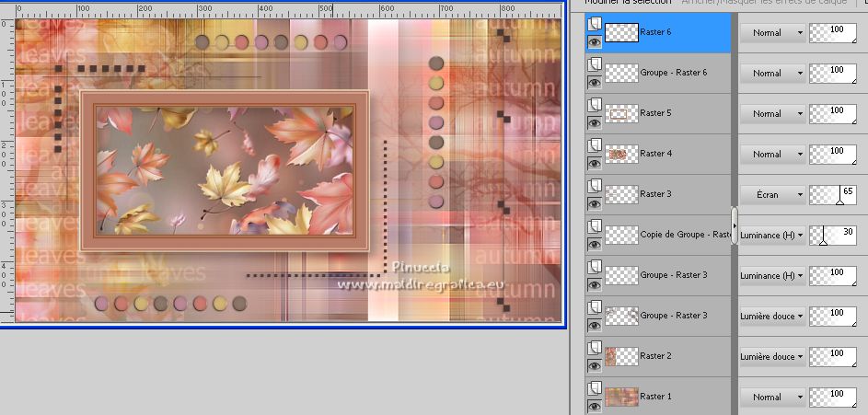
Task: Hide the Groupe - Raster 3 Lumière douce layer
Action: pos(595,326)
